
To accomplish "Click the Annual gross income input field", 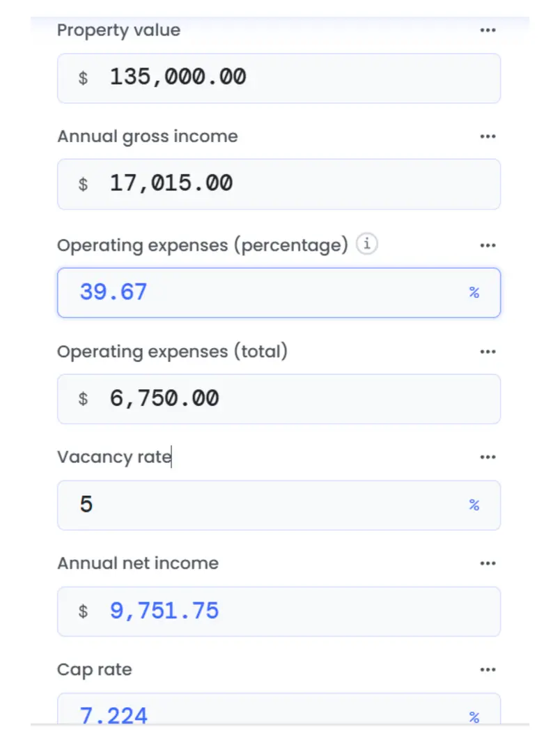I will click(279, 184).
